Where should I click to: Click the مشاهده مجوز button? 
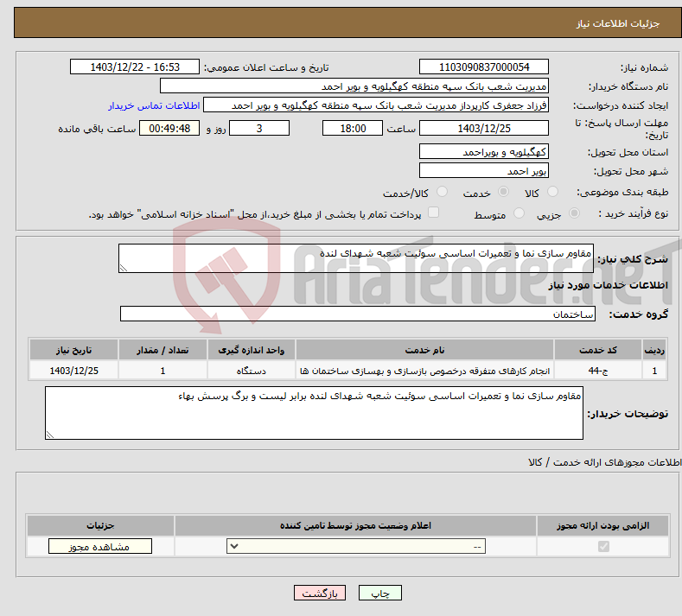click(x=100, y=546)
